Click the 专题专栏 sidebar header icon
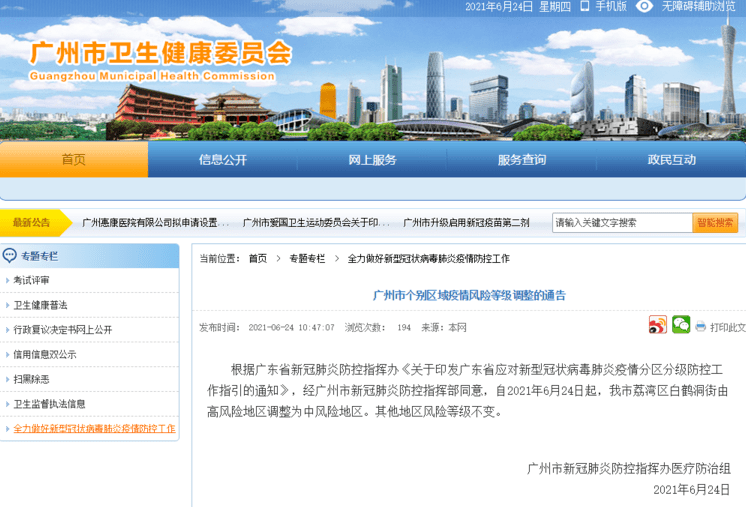This screenshot has width=746, height=507. [10, 256]
